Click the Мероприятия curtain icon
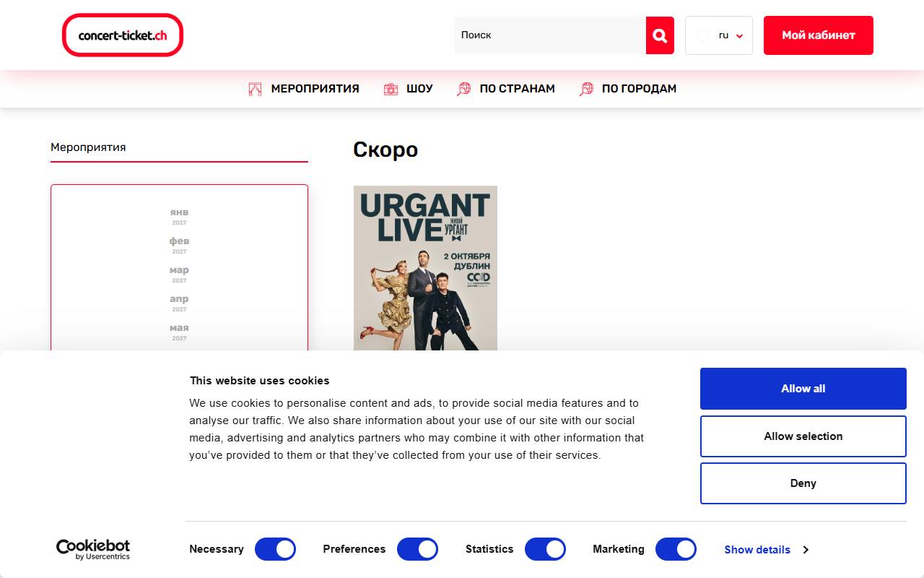The image size is (924, 578). click(255, 89)
